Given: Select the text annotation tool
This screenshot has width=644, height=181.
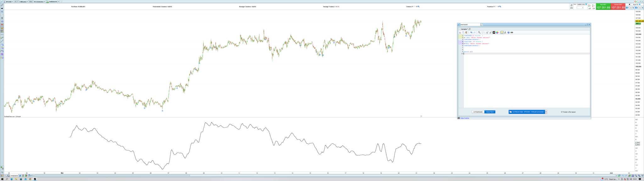Looking at the screenshot, I should click(2, 12).
